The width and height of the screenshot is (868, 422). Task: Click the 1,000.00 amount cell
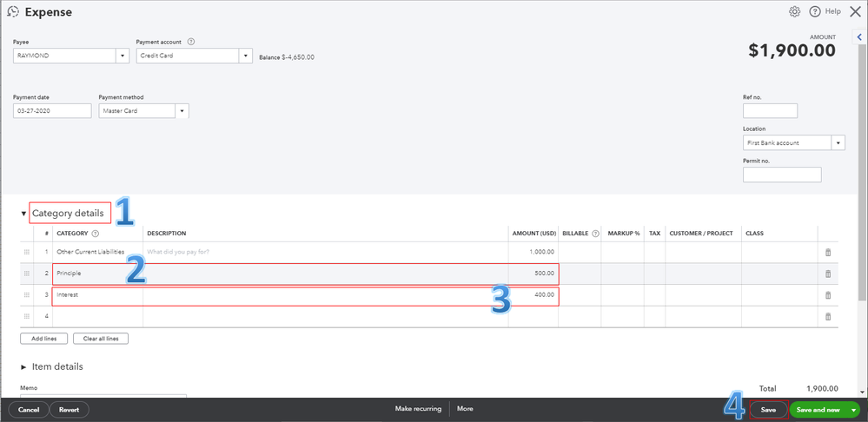pyautogui.click(x=533, y=252)
